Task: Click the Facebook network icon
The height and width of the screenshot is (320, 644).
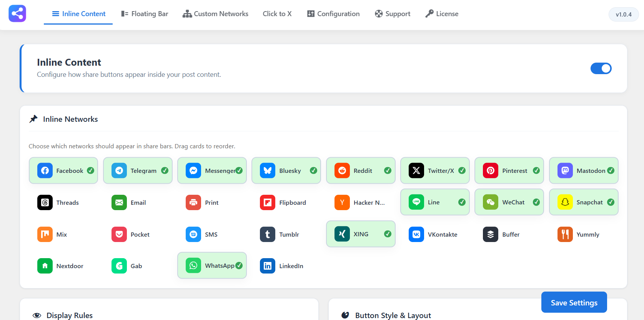Action: pyautogui.click(x=45, y=171)
